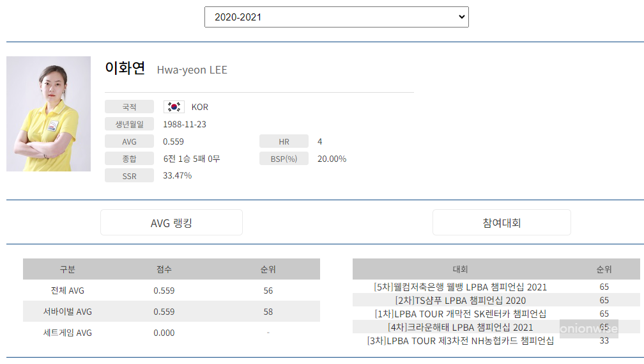This screenshot has width=644, height=364.
Task: Click the 순위 header in tournament table
Action: (604, 269)
